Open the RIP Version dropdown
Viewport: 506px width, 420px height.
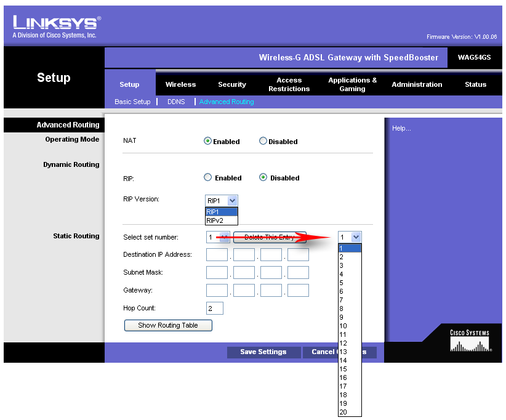point(222,201)
